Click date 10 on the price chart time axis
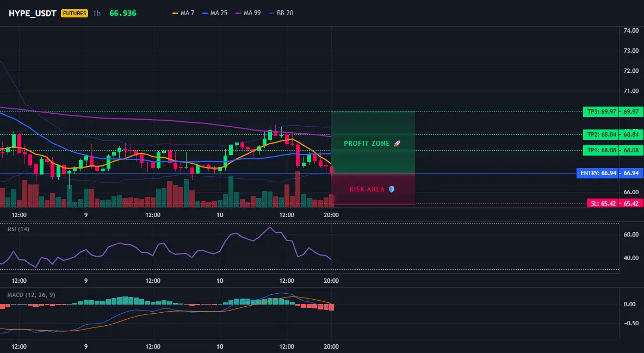The width and height of the screenshot is (644, 353). [220, 215]
